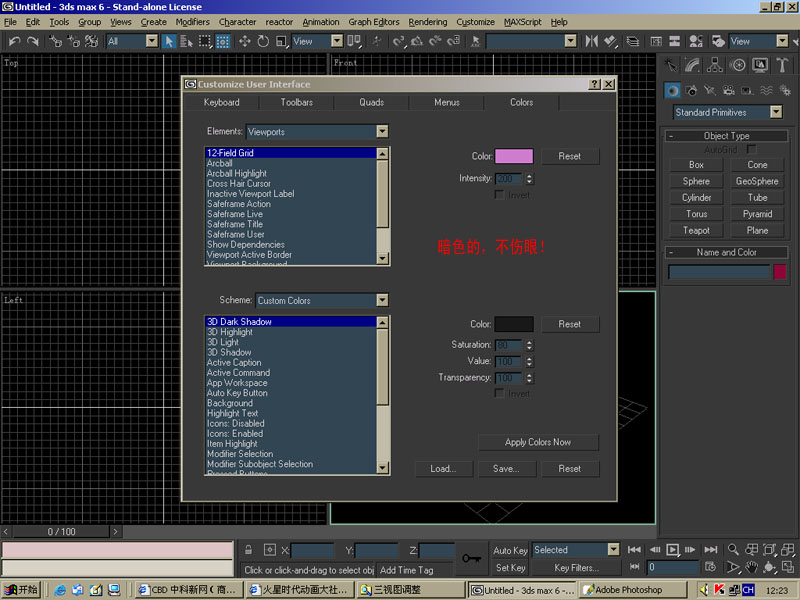Viewport: 800px width, 600px height.
Task: Choose the Select and Rotate tool
Action: point(263,41)
